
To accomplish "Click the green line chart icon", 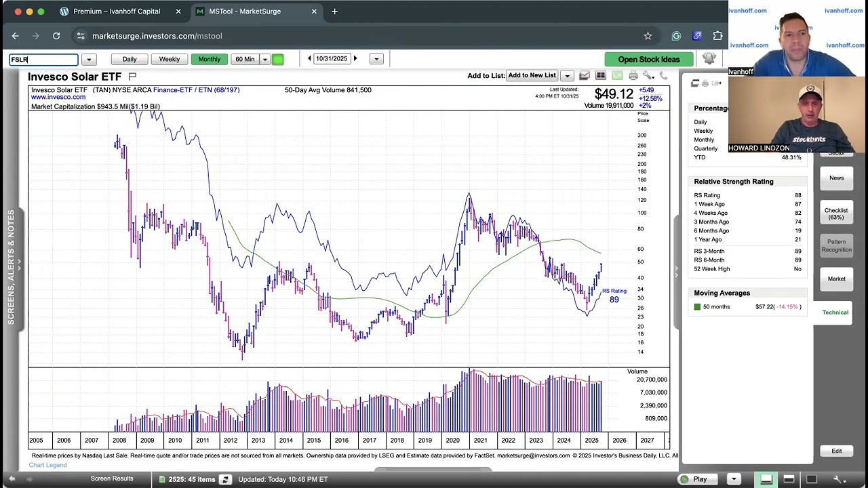I will pyautogui.click(x=617, y=75).
